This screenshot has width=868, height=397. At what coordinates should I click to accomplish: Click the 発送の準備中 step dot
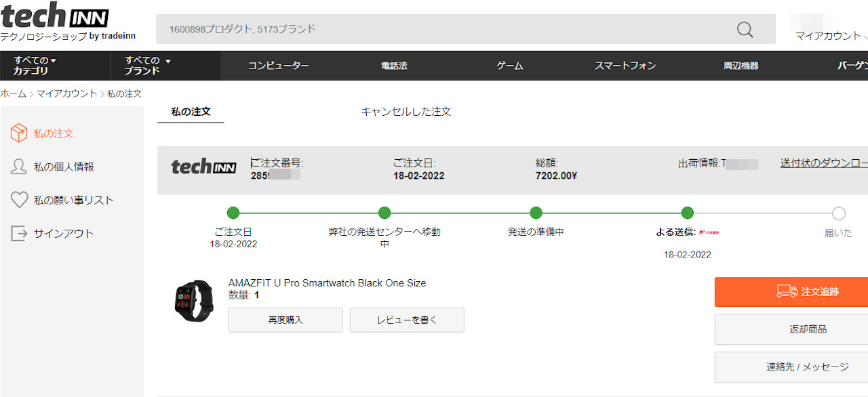[x=536, y=213]
